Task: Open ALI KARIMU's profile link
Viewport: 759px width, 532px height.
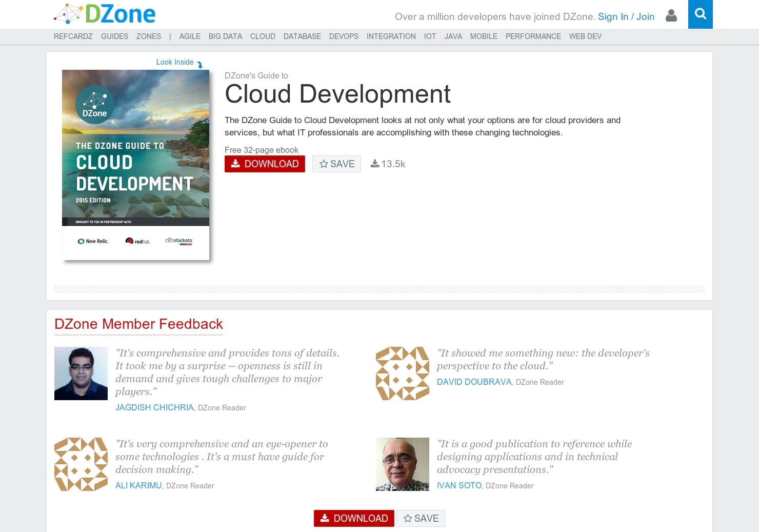Action: [138, 485]
